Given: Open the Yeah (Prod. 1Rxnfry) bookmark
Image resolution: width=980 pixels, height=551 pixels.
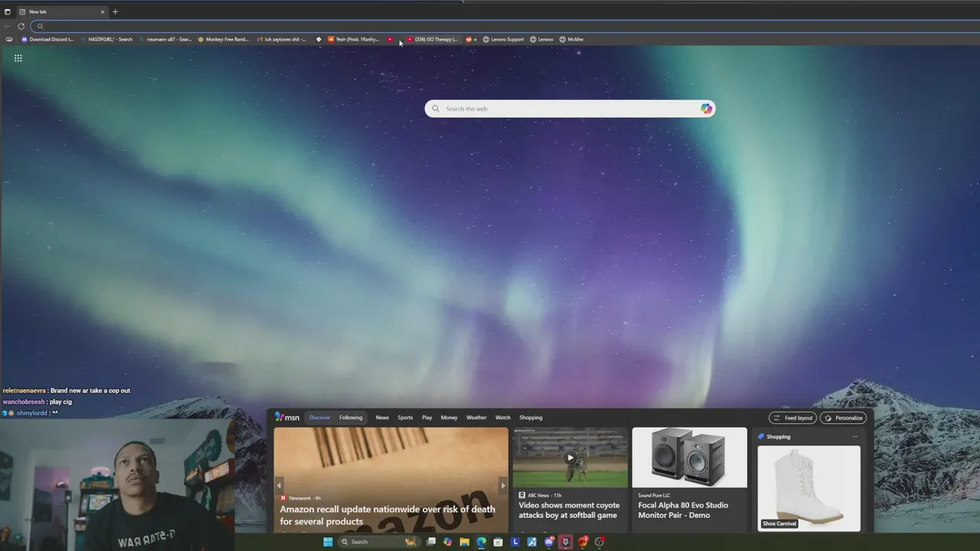Looking at the screenshot, I should 354,39.
